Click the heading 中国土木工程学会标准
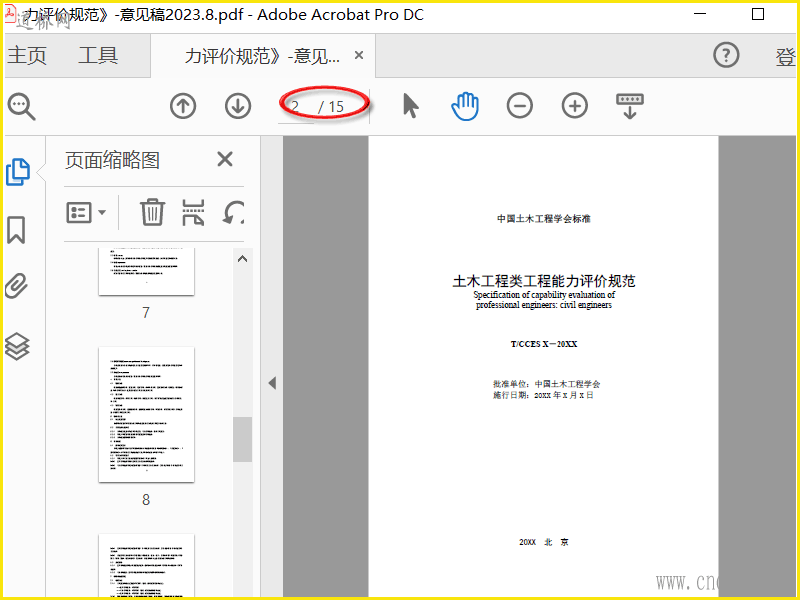Image resolution: width=800 pixels, height=600 pixels. tap(544, 218)
